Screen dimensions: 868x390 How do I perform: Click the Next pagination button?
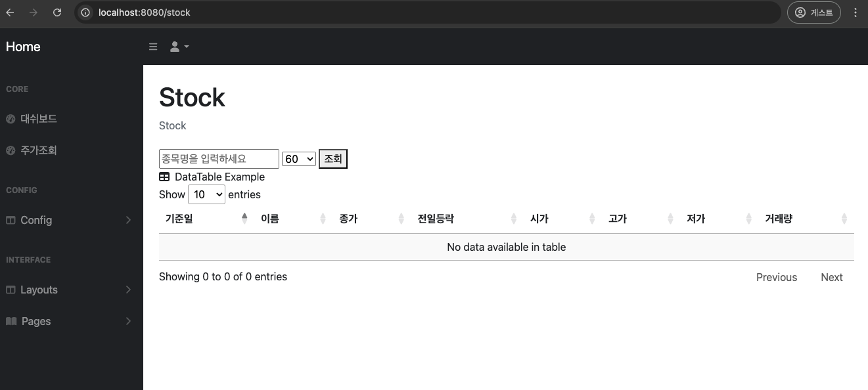pyautogui.click(x=831, y=277)
